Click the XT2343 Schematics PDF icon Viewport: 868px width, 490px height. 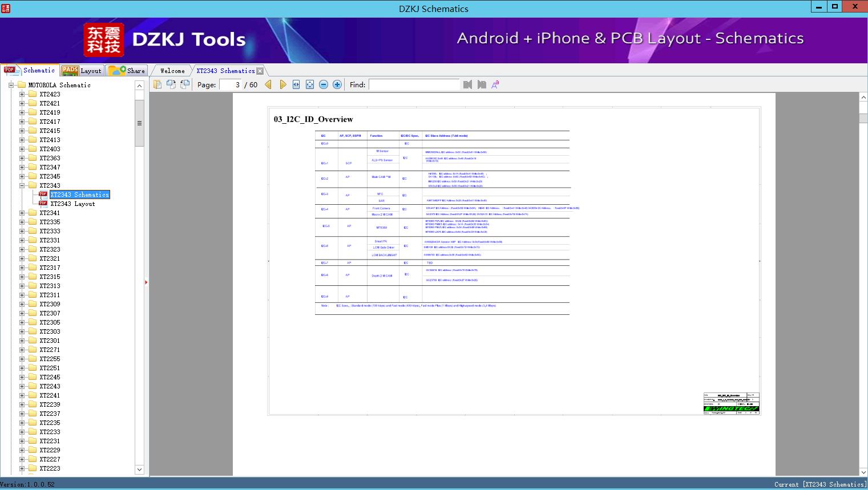(43, 194)
